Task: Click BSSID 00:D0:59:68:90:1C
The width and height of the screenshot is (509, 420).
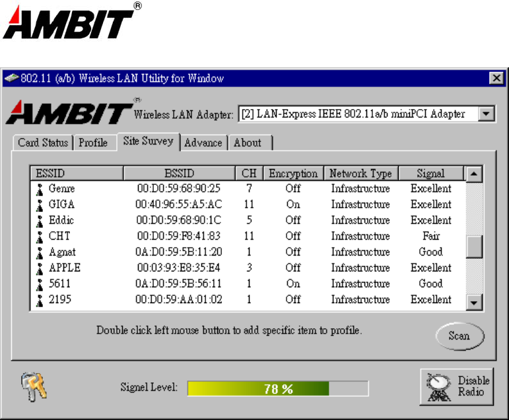Action: (x=179, y=220)
